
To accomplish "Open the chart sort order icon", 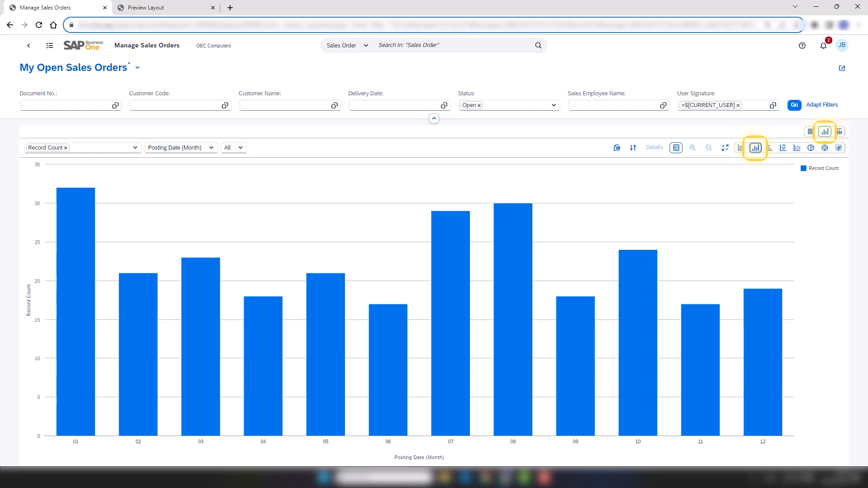I will (x=633, y=148).
